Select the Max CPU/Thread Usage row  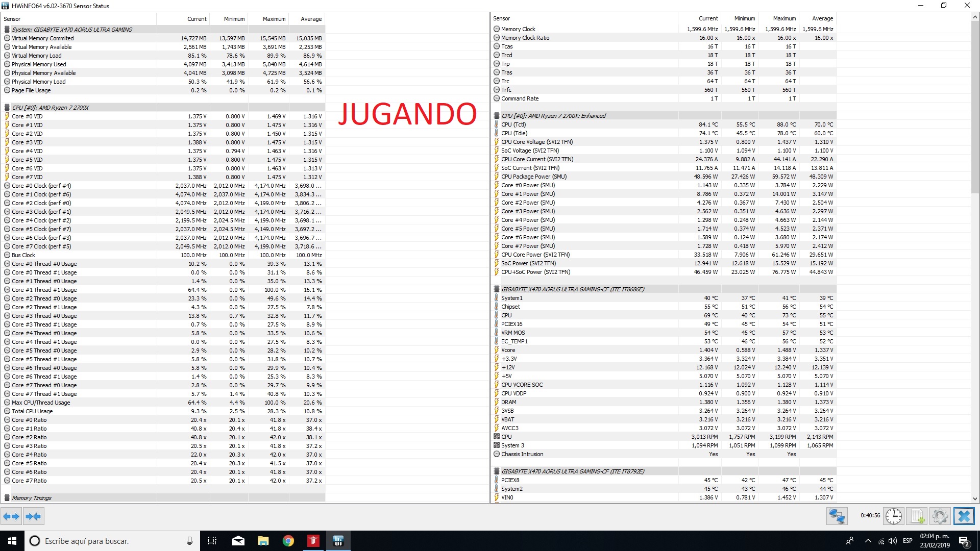pyautogui.click(x=163, y=403)
